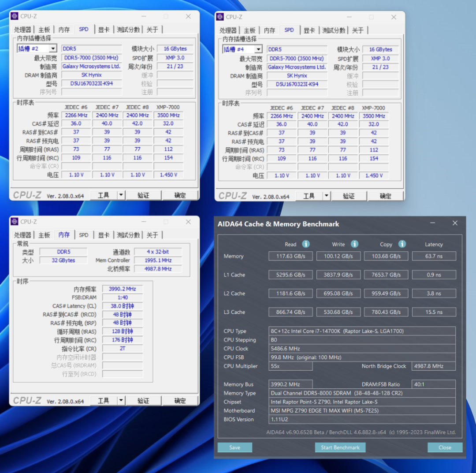Click CAS# Latency 38.0 时钟 value
The image size is (476, 473).
tap(123, 306)
